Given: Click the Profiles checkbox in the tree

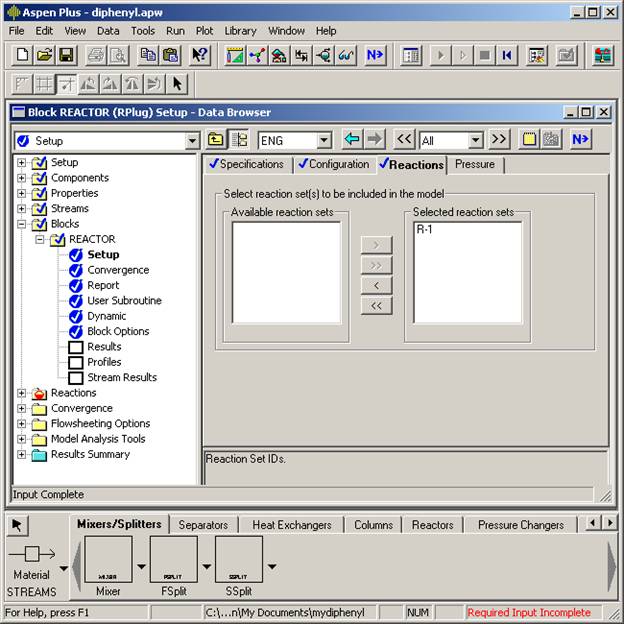Looking at the screenshot, I should tap(75, 362).
